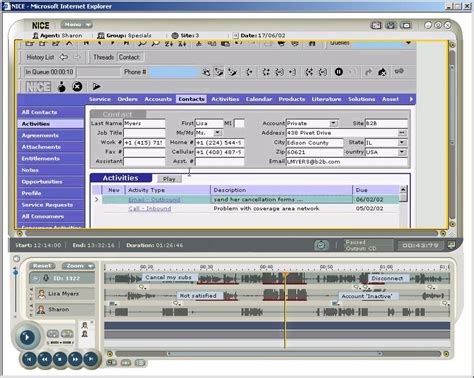This screenshot has height=378, width=474.
Task: Click the first small icon below the timeline
Action: [112, 362]
